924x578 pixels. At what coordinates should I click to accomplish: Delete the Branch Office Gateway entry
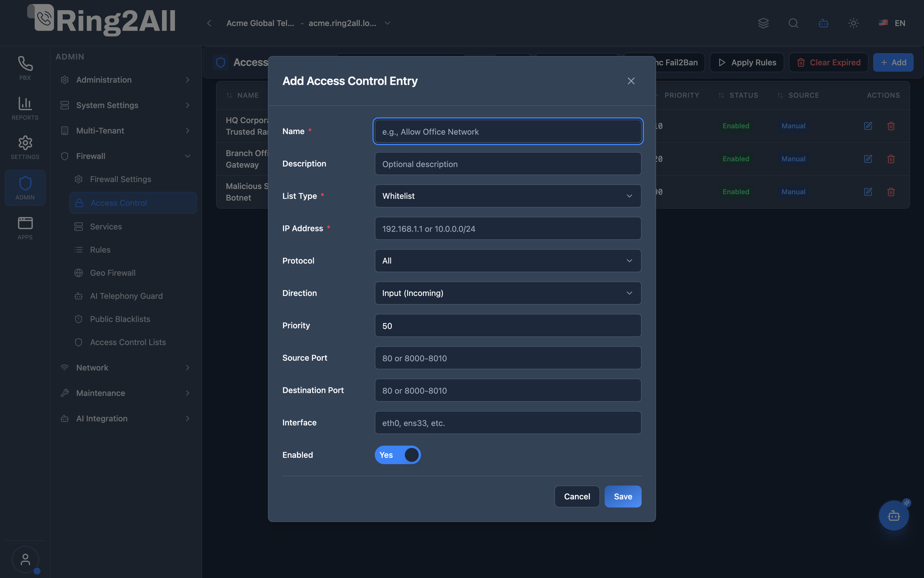(x=891, y=159)
